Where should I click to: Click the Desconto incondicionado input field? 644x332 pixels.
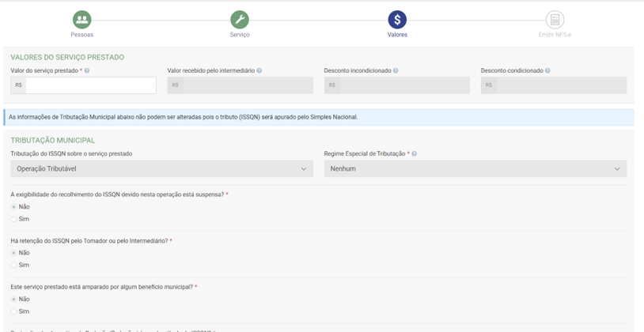pyautogui.click(x=403, y=85)
